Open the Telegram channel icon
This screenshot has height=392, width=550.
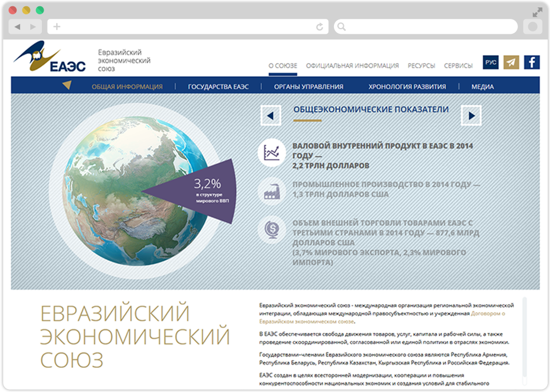pos(511,62)
